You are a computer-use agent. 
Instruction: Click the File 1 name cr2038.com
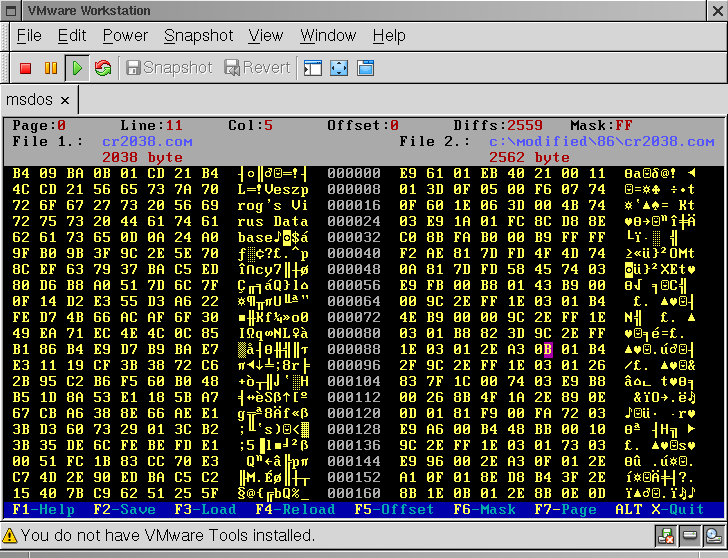click(147, 142)
